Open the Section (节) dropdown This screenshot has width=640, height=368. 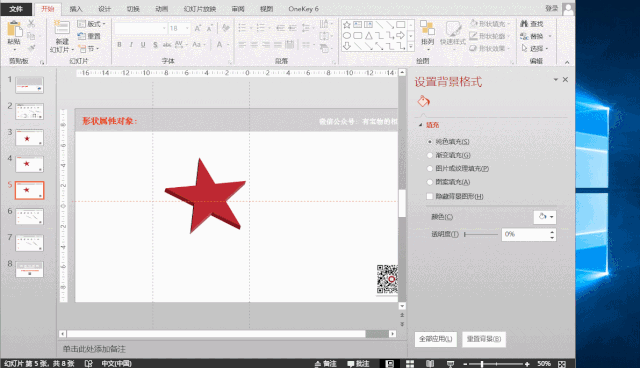point(89,49)
